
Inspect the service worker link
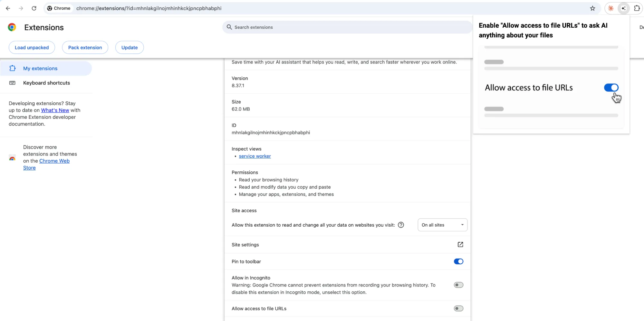255,156
